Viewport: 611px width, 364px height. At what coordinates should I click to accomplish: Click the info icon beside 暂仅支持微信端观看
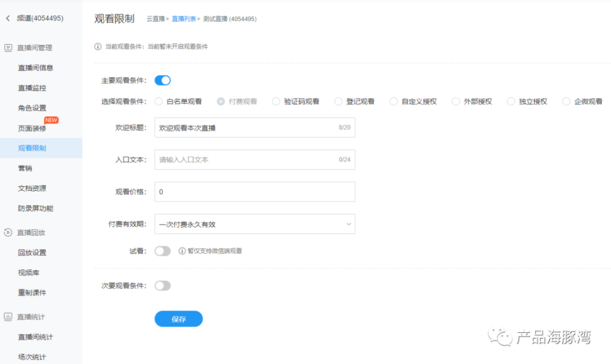tap(182, 251)
